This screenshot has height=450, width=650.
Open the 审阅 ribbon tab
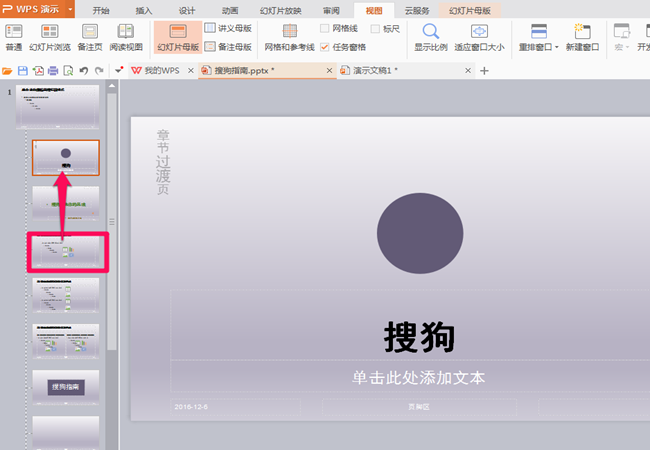(331, 10)
